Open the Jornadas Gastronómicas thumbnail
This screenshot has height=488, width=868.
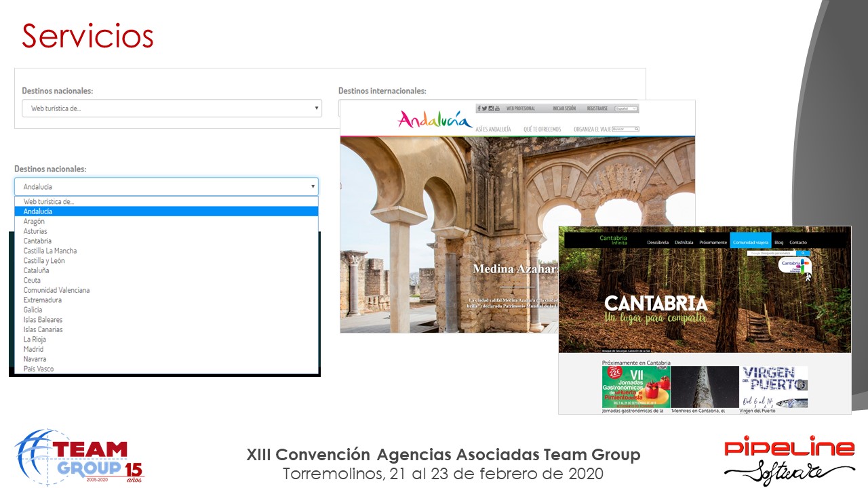pos(636,386)
